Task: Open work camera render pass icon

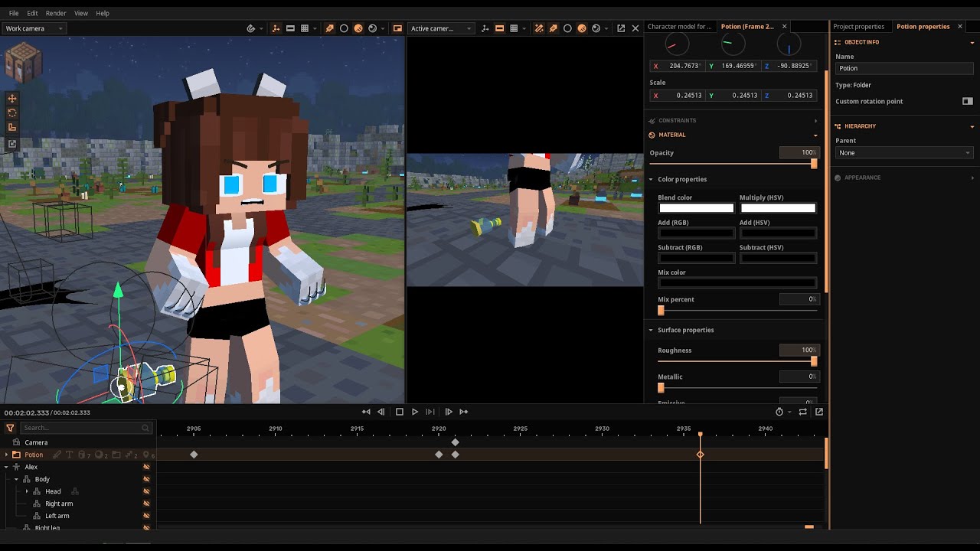Action: click(373, 28)
